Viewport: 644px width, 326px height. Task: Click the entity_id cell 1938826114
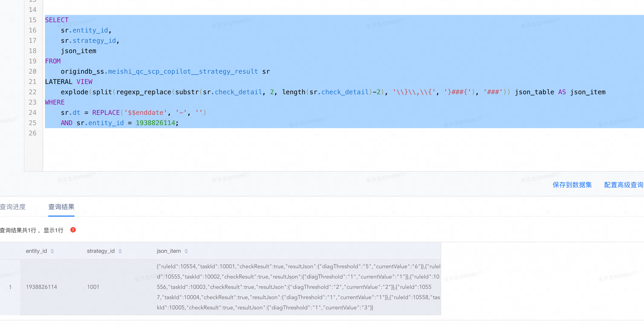click(41, 287)
